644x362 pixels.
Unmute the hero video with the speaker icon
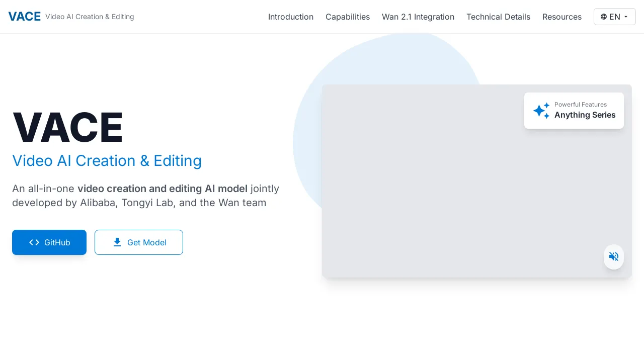pos(614,257)
